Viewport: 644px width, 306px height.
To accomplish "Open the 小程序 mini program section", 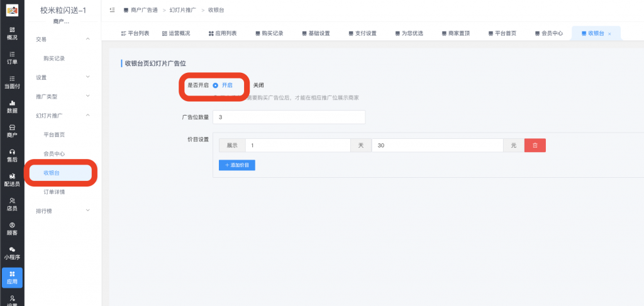I will pyautogui.click(x=12, y=253).
